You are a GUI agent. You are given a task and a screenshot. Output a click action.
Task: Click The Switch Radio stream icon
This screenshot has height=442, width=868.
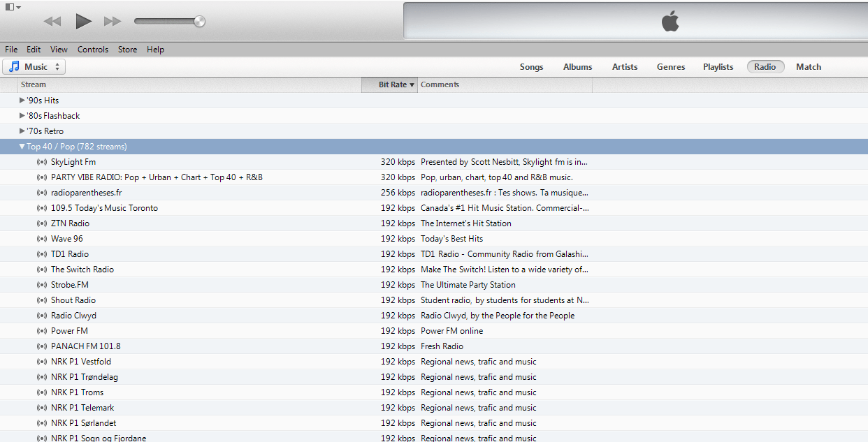click(42, 270)
